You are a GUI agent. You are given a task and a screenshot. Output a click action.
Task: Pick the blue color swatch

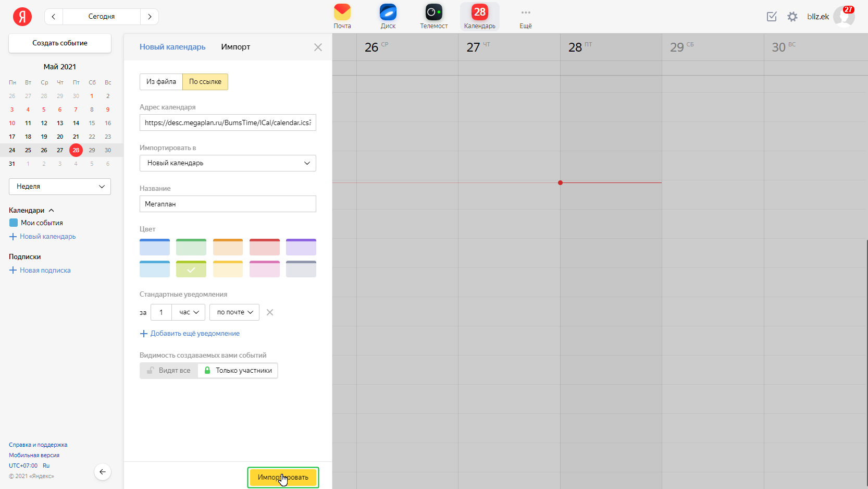click(155, 247)
